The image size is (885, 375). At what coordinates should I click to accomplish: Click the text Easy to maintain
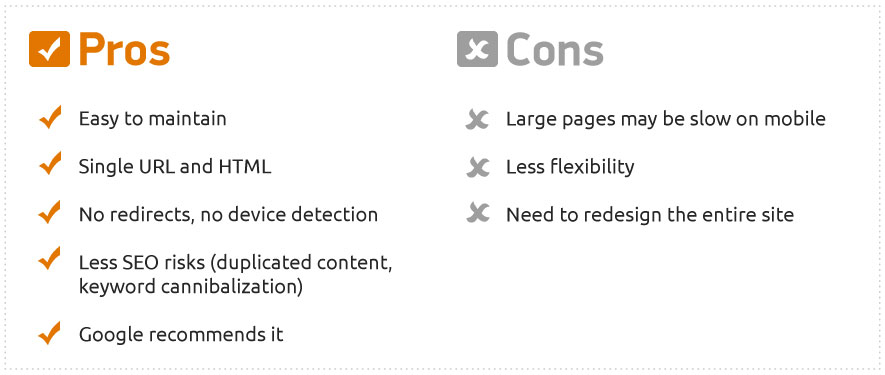pyautogui.click(x=152, y=119)
